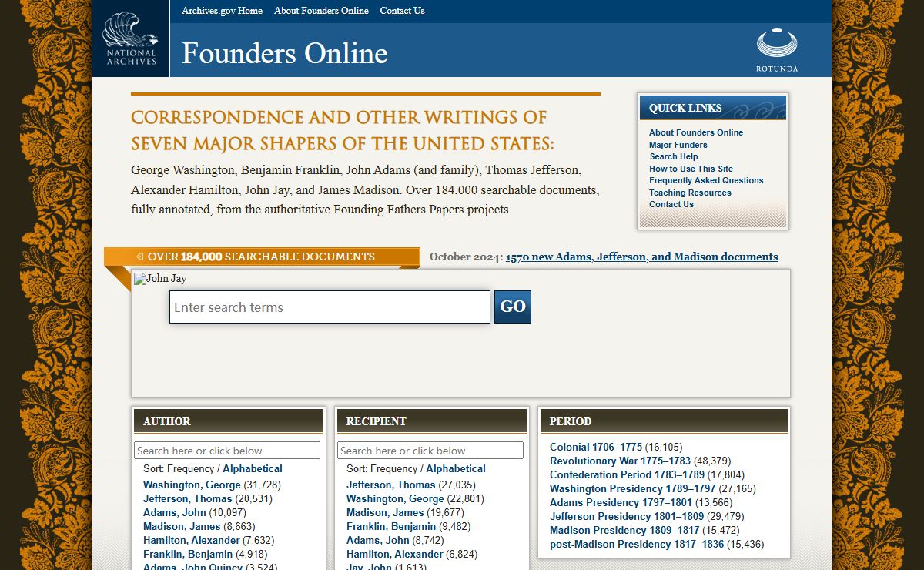Click the GO search button

(x=513, y=307)
